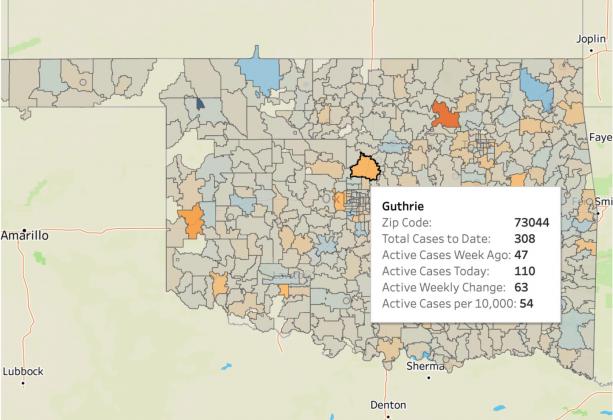Select the highlighted Guthrie zip code region

(365, 168)
